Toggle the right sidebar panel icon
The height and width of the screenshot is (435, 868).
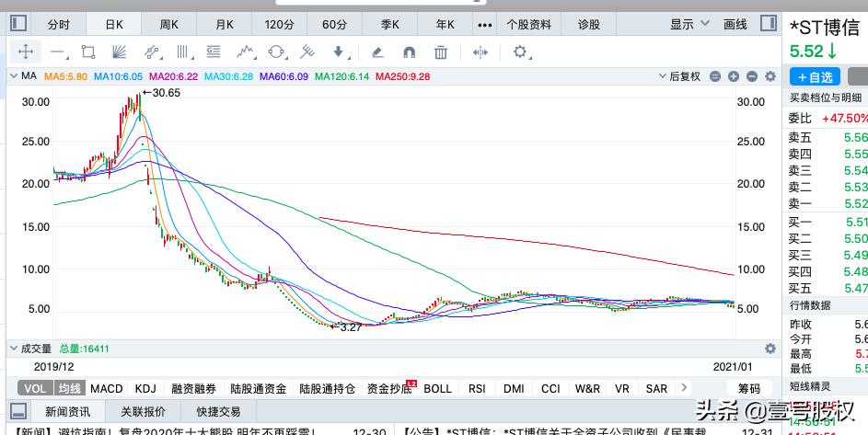coord(769,23)
